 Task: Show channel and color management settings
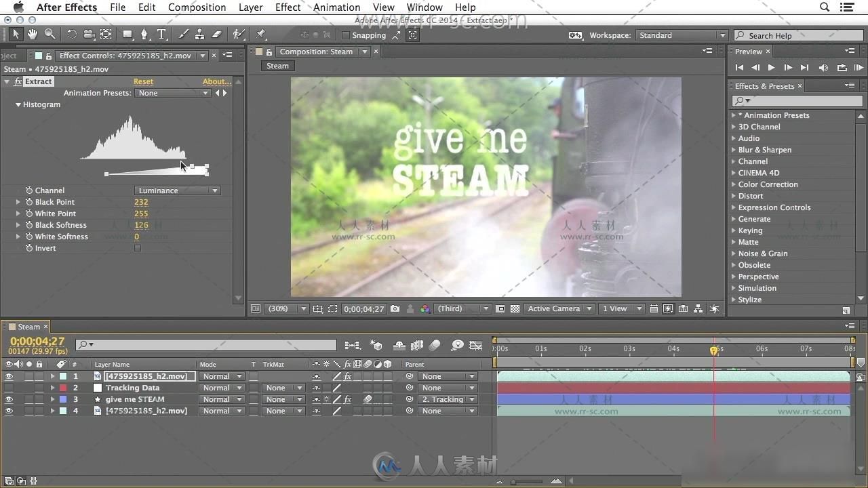pos(425,308)
